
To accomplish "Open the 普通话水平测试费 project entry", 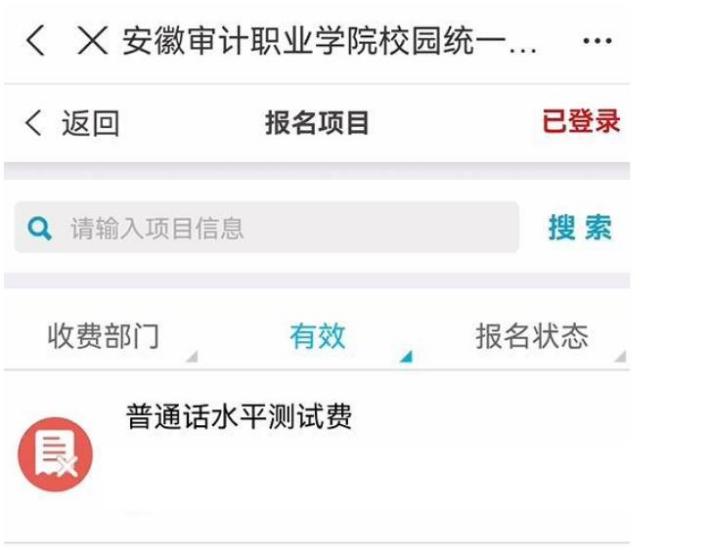I will (x=317, y=456).
